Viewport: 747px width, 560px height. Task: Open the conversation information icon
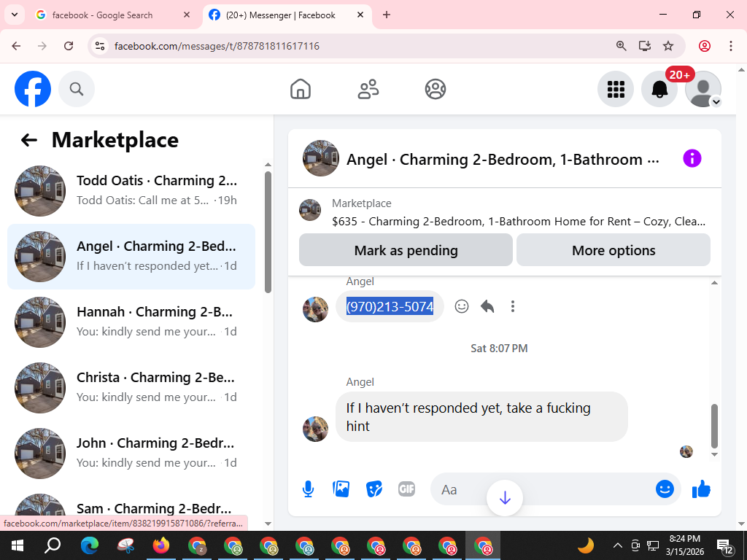(692, 158)
